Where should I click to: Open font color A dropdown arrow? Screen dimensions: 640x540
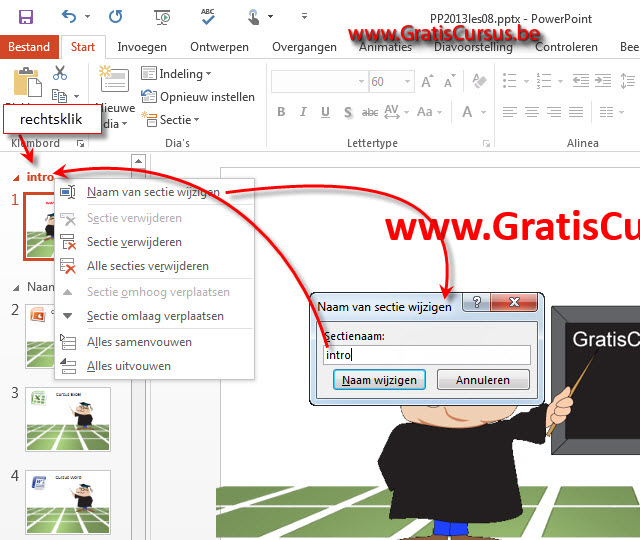(483, 112)
